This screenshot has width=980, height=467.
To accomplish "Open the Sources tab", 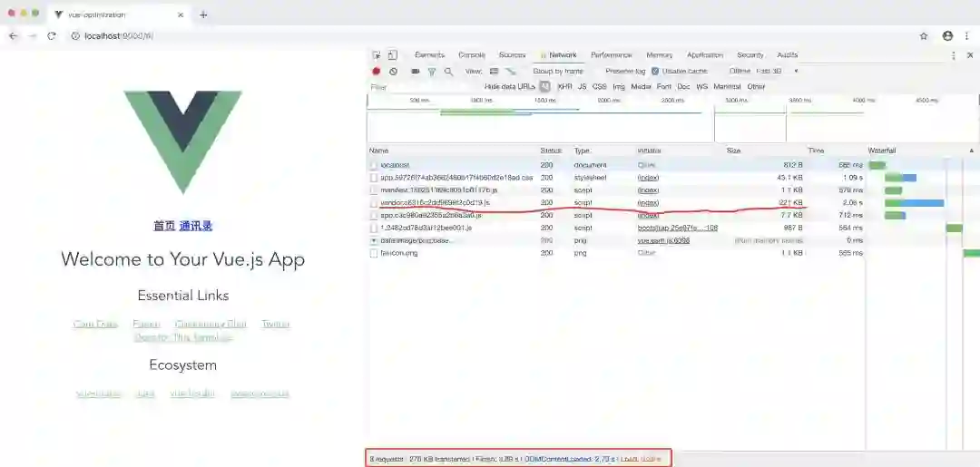I will coord(513,55).
